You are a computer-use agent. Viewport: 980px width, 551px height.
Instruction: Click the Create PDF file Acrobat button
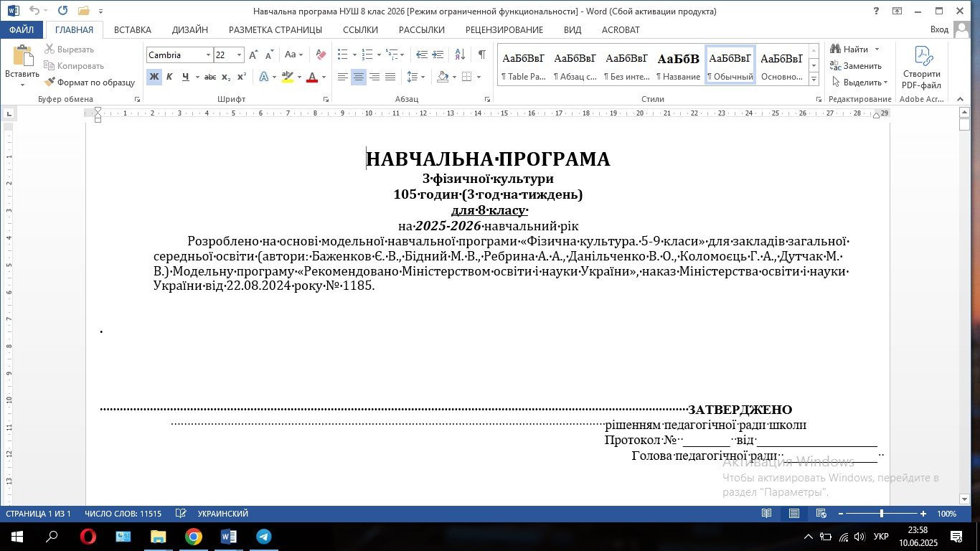pyautogui.click(x=921, y=68)
